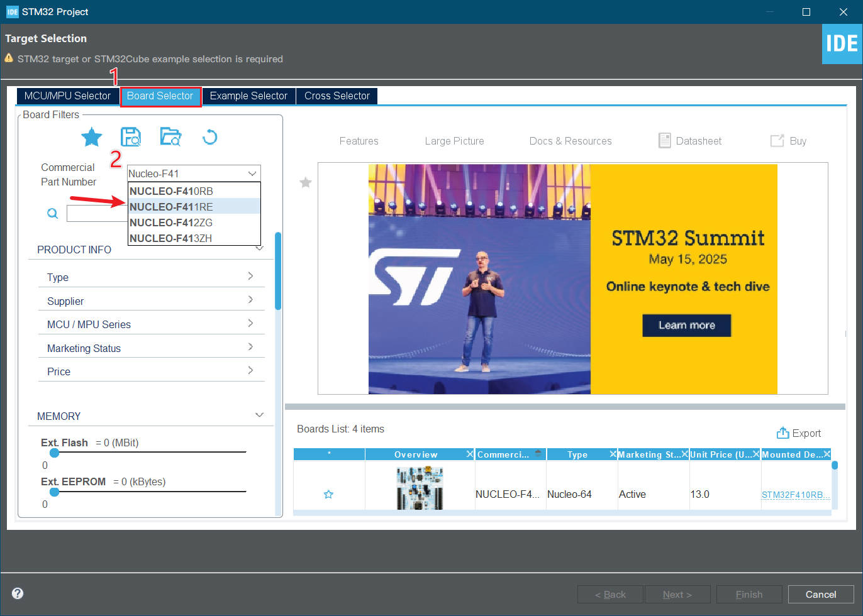Click the Finish button
This screenshot has height=616, width=863.
pos(749,594)
